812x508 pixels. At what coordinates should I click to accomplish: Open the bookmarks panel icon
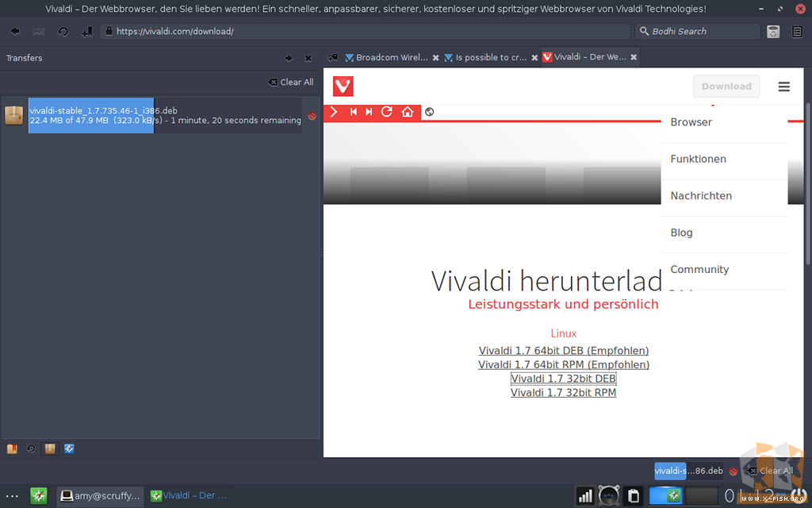click(x=12, y=449)
